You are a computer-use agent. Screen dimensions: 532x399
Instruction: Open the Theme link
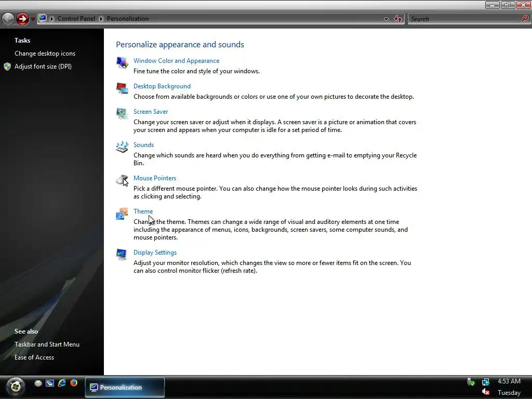click(143, 211)
